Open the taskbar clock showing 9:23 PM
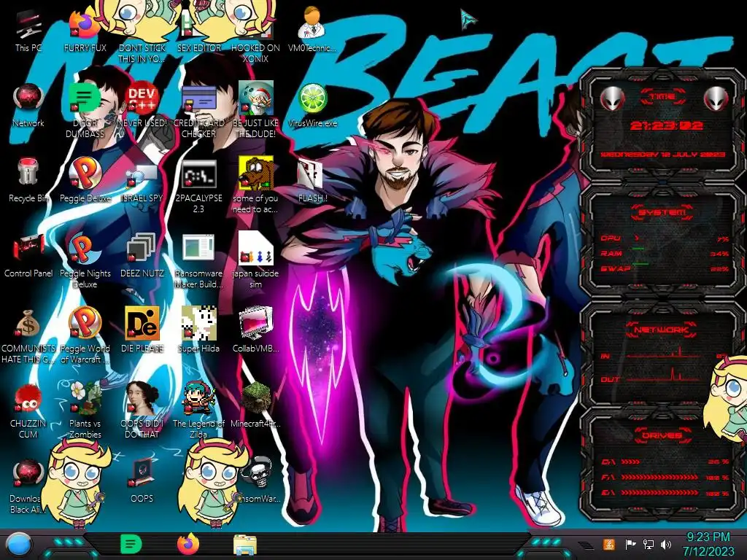The image size is (747, 560). tap(708, 544)
